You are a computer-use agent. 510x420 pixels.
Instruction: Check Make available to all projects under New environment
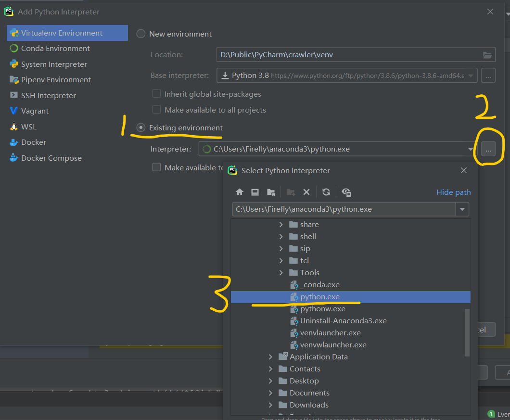pos(156,109)
